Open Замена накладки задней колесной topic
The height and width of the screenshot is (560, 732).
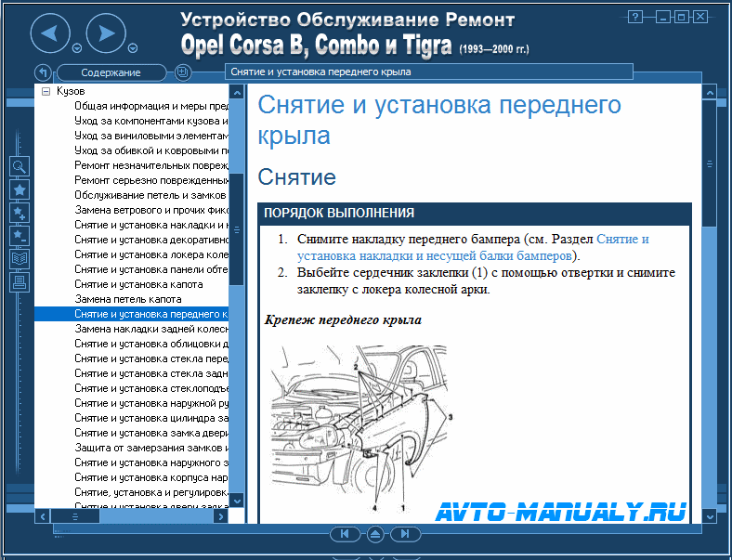click(x=151, y=329)
